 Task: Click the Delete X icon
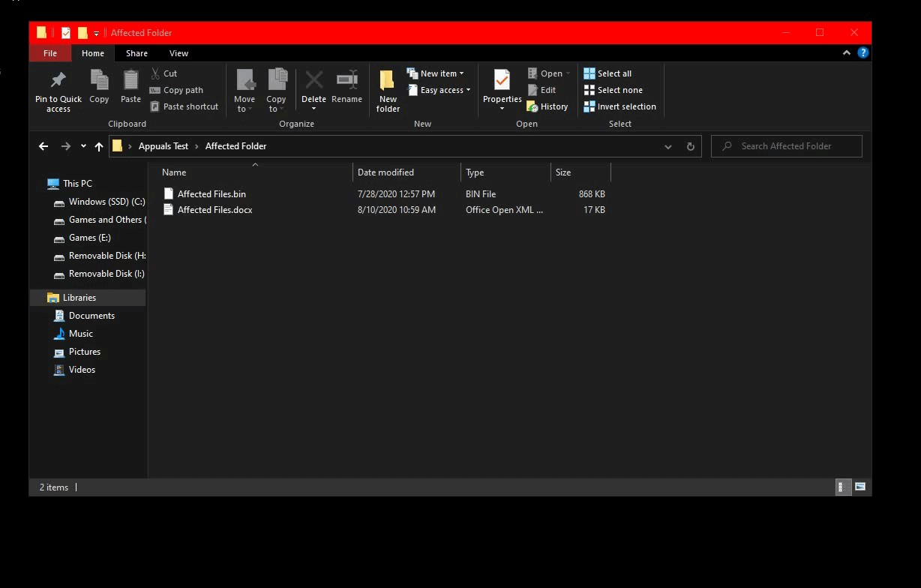click(313, 79)
